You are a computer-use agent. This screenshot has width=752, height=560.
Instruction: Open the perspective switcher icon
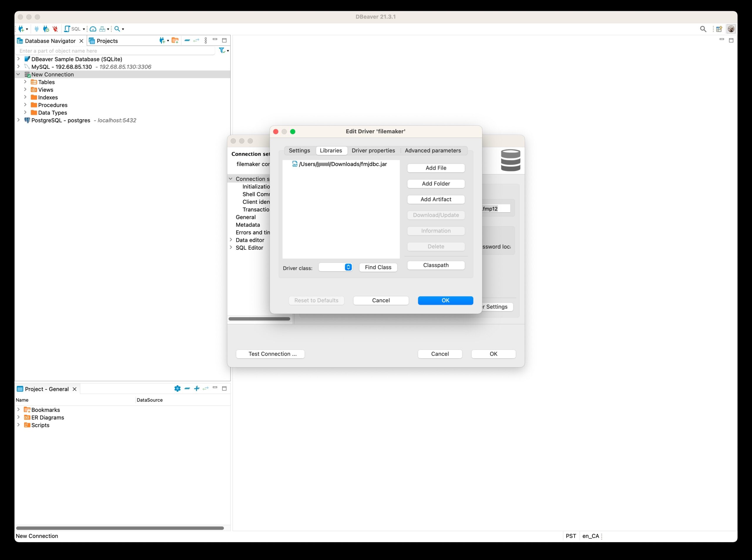pos(719,29)
